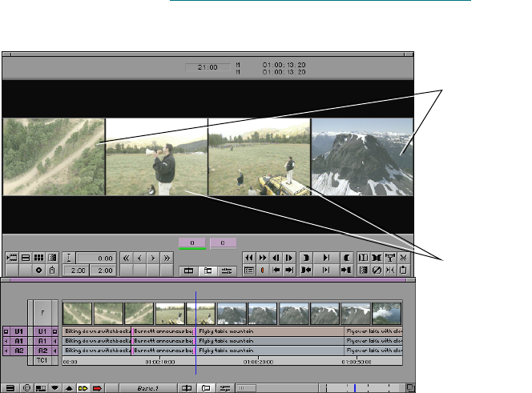Toggle the record U1 video monitor icon

[55, 331]
